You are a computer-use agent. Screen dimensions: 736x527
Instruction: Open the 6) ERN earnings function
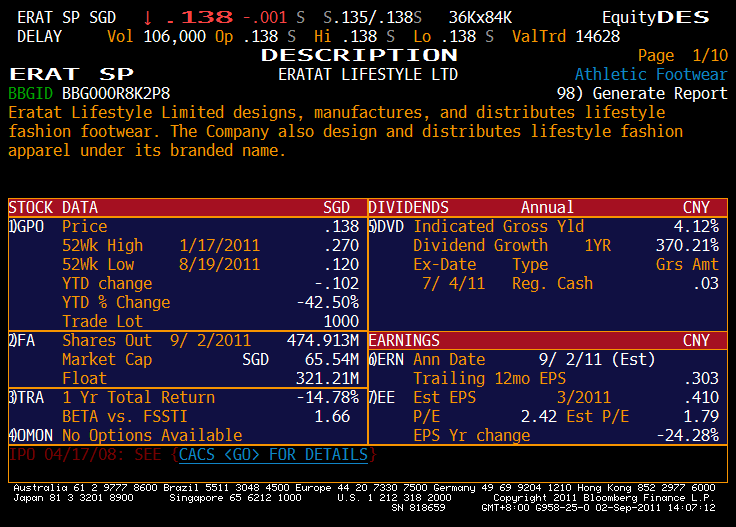tap(386, 359)
